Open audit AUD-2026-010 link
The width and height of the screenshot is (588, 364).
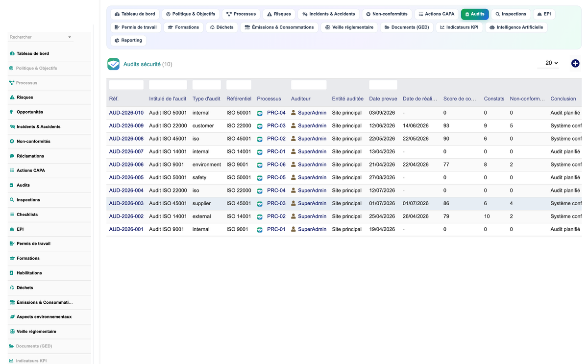(126, 113)
